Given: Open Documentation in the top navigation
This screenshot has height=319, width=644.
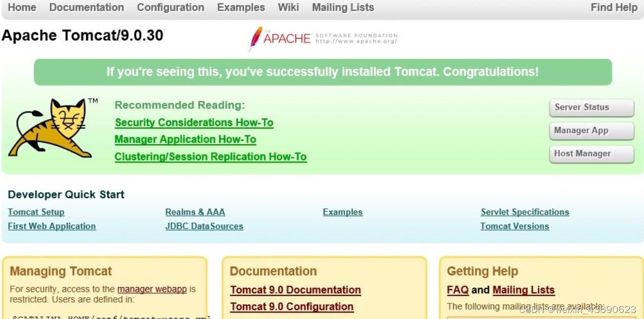Looking at the screenshot, I should [87, 8].
